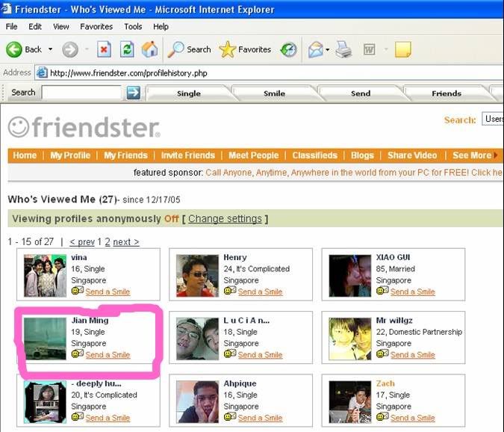
Task: Open the Users search type dropdown
Action: click(x=493, y=119)
